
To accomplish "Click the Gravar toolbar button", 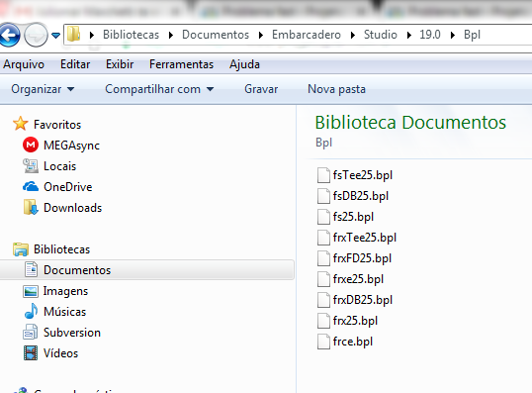I will [261, 89].
